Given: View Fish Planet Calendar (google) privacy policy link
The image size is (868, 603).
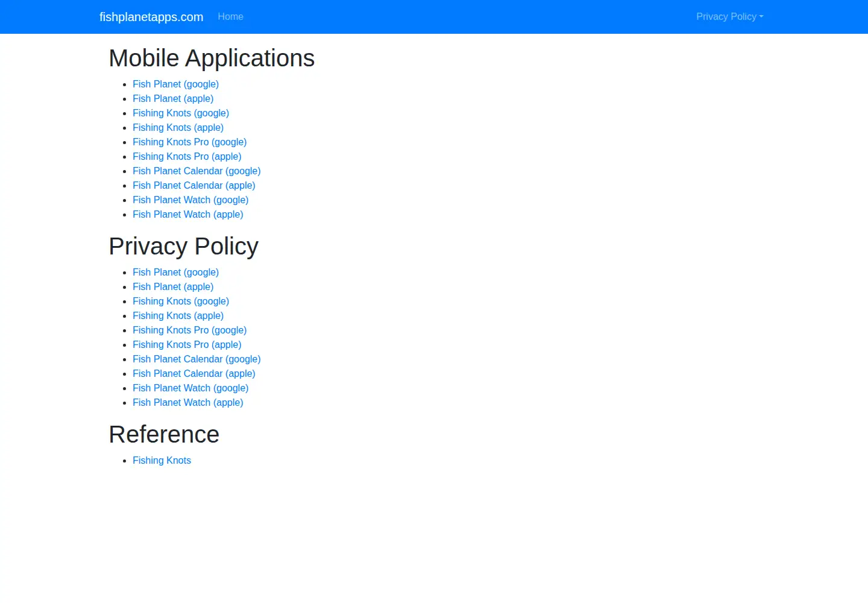Looking at the screenshot, I should (197, 359).
